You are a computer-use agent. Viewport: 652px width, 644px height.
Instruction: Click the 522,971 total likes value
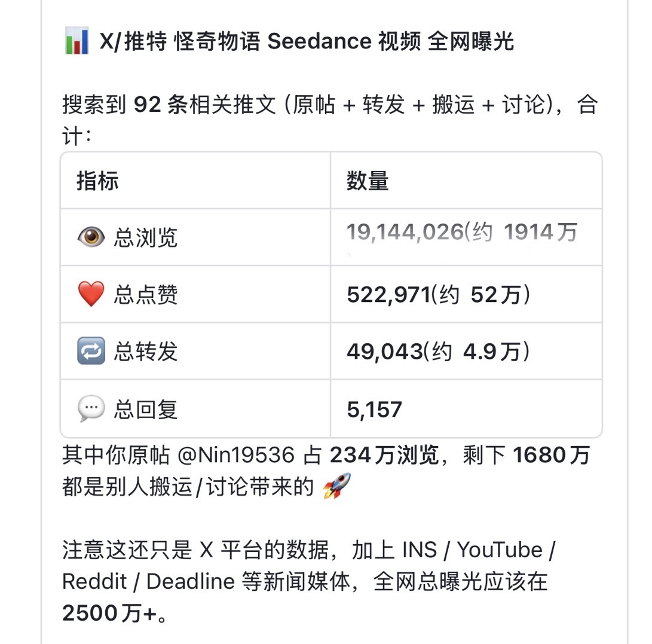pos(388,294)
